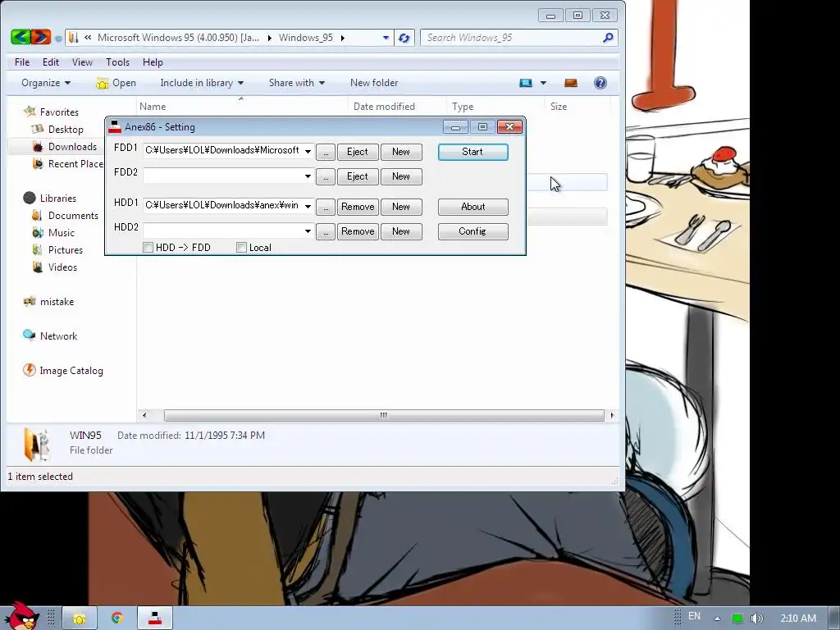Select Downloads in the sidebar
Viewport: 840px width, 630px height.
pos(65,146)
